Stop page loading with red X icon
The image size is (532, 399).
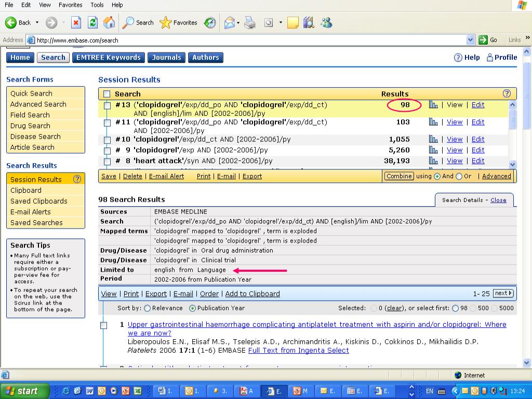[76, 23]
